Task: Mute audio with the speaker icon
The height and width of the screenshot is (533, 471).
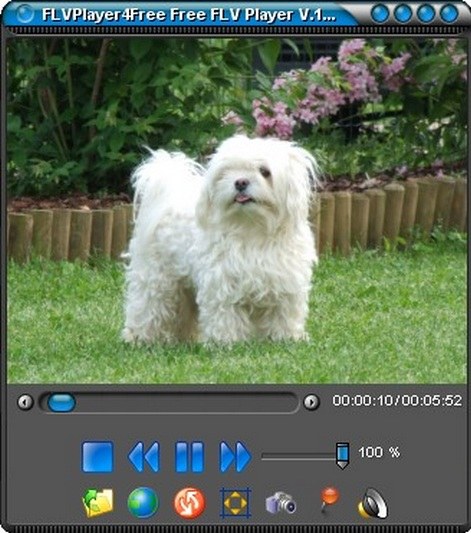Action: click(x=373, y=503)
